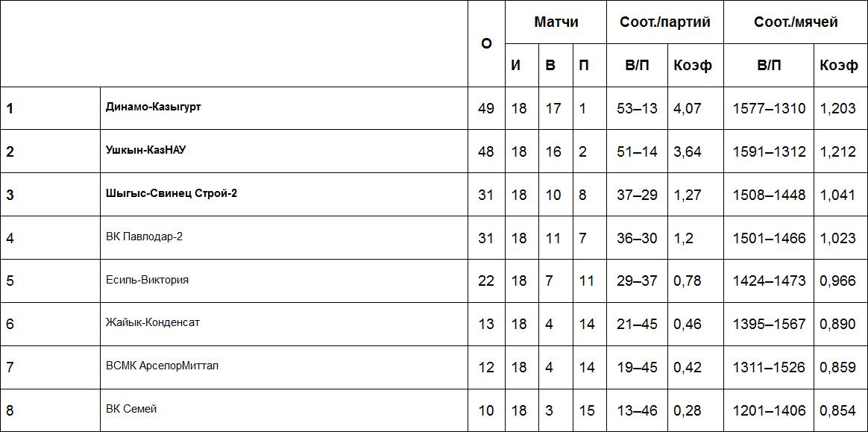Click the ball ratio 1591–1312 cell
The width and height of the screenshot is (868, 432).
pos(769,151)
